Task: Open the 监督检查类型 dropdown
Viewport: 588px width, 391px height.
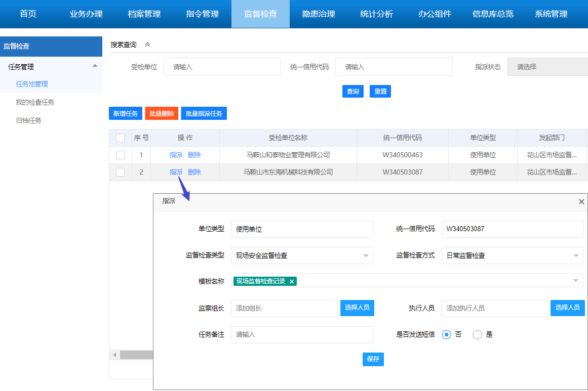Action: point(302,255)
